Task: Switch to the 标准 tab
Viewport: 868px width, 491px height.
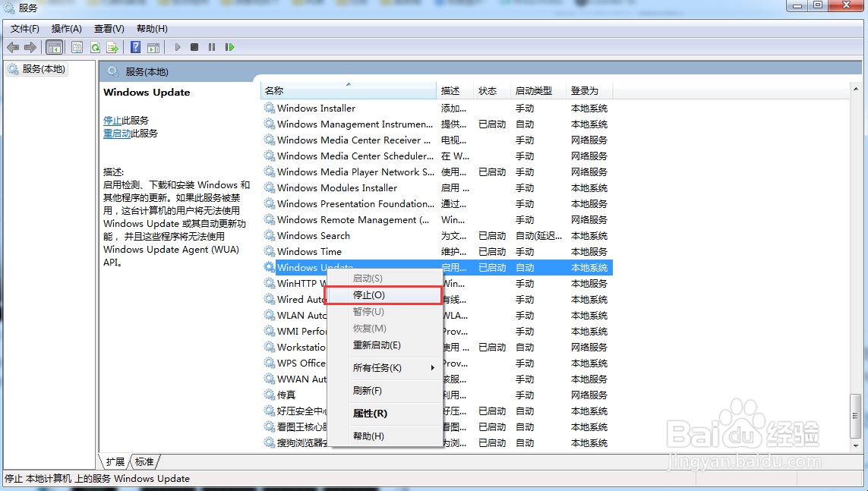Action: 144,461
